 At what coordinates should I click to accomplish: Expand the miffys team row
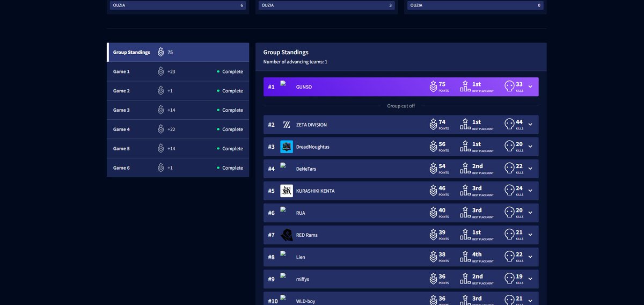530,279
